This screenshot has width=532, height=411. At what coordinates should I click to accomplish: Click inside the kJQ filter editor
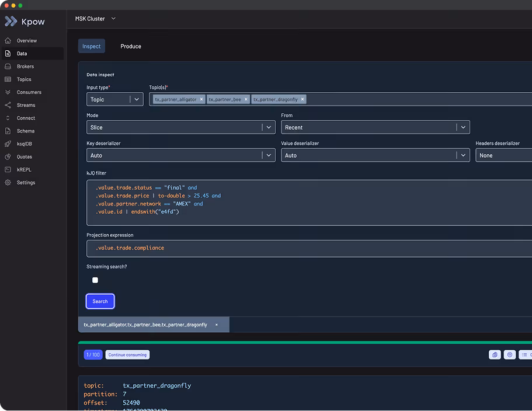click(309, 203)
